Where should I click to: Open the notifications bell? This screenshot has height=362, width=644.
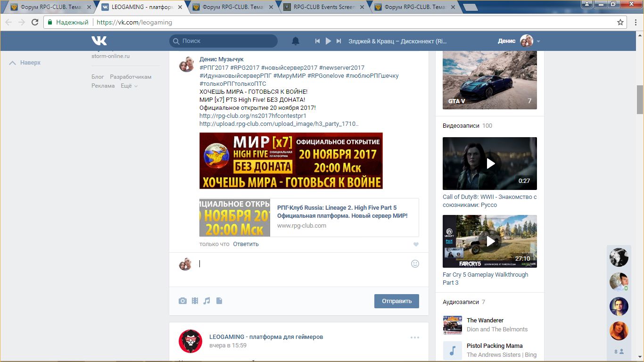(296, 41)
